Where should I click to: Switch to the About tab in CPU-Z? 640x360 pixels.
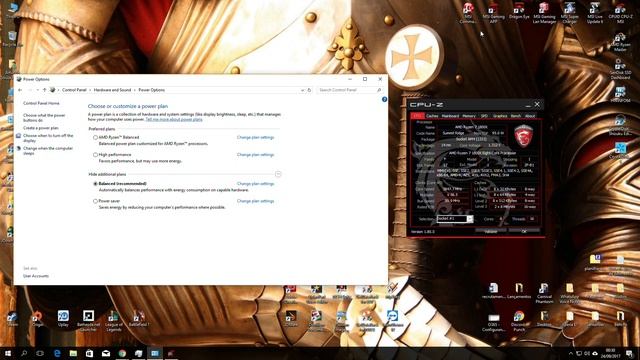pyautogui.click(x=530, y=116)
